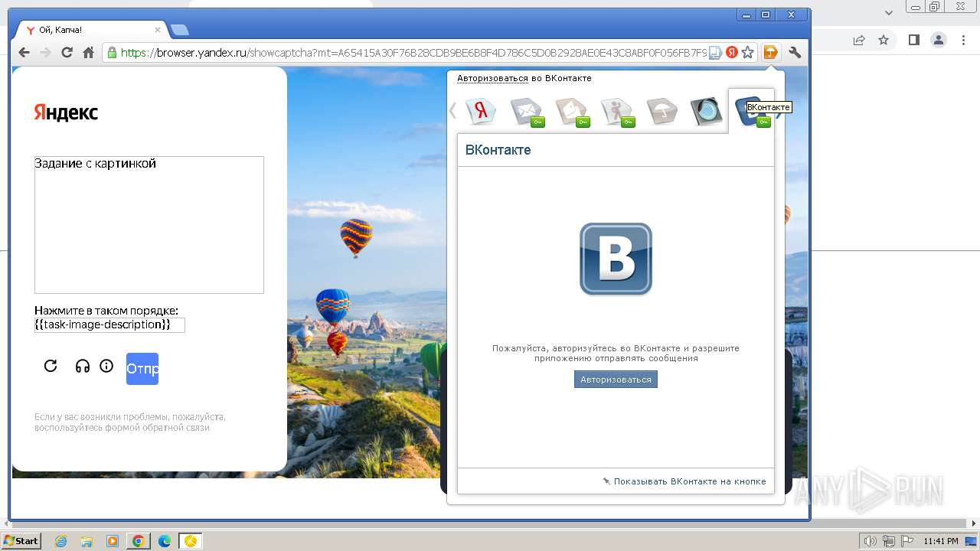The height and width of the screenshot is (551, 980).
Task: Open captcha info circle icon
Action: [x=106, y=366]
